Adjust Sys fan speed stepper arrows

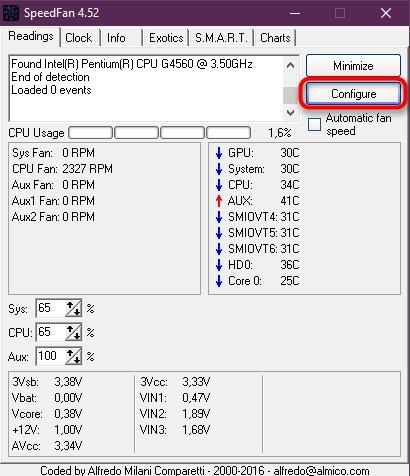73,308
